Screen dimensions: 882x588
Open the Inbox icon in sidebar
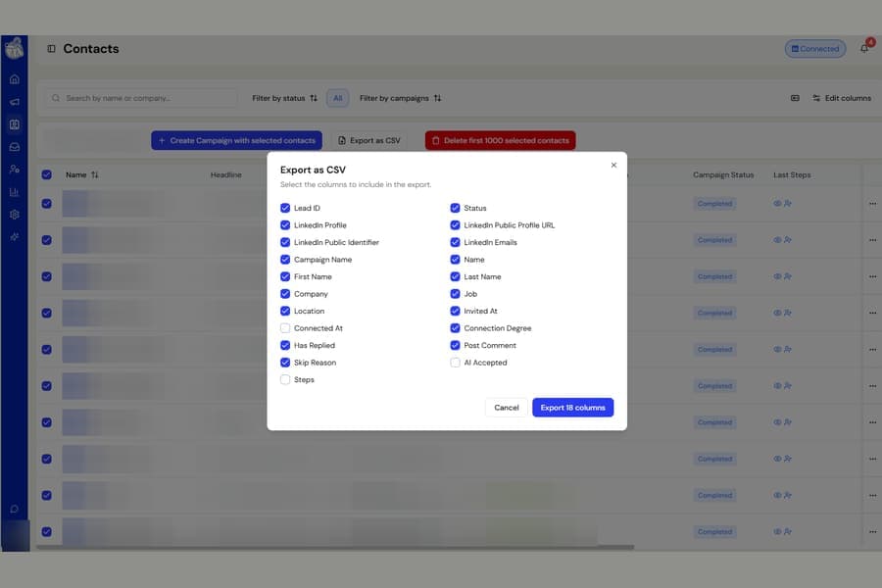pyautogui.click(x=15, y=147)
